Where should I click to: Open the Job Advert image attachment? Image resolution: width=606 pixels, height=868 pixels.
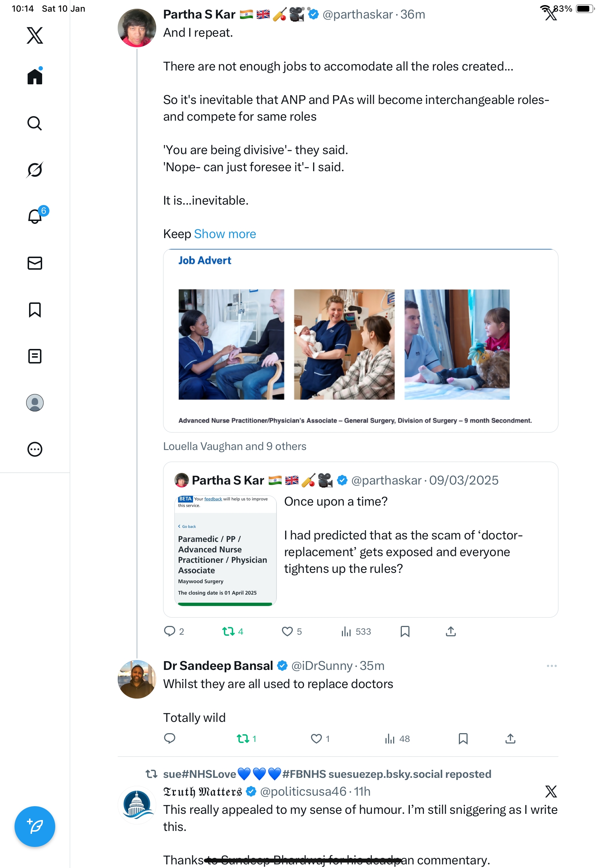tap(360, 341)
